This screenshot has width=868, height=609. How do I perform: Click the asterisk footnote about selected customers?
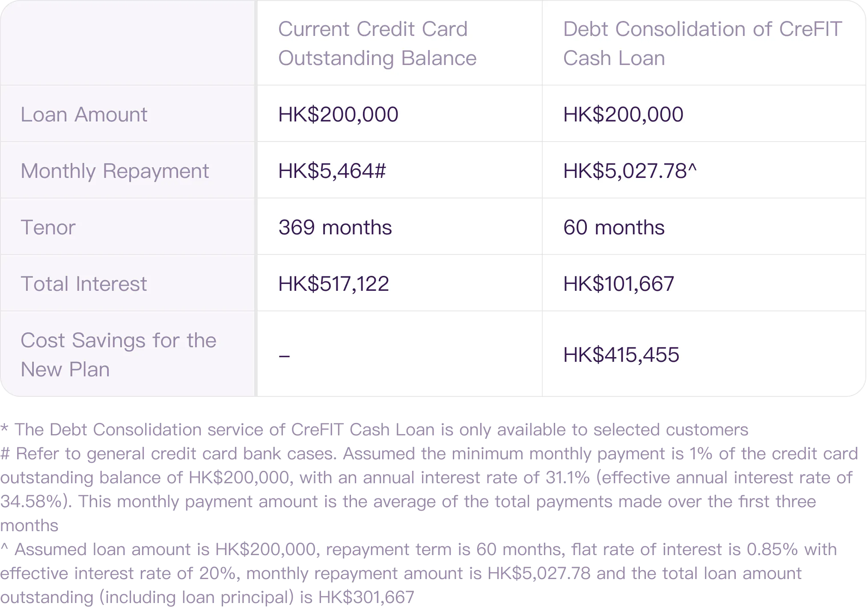[x=375, y=429]
